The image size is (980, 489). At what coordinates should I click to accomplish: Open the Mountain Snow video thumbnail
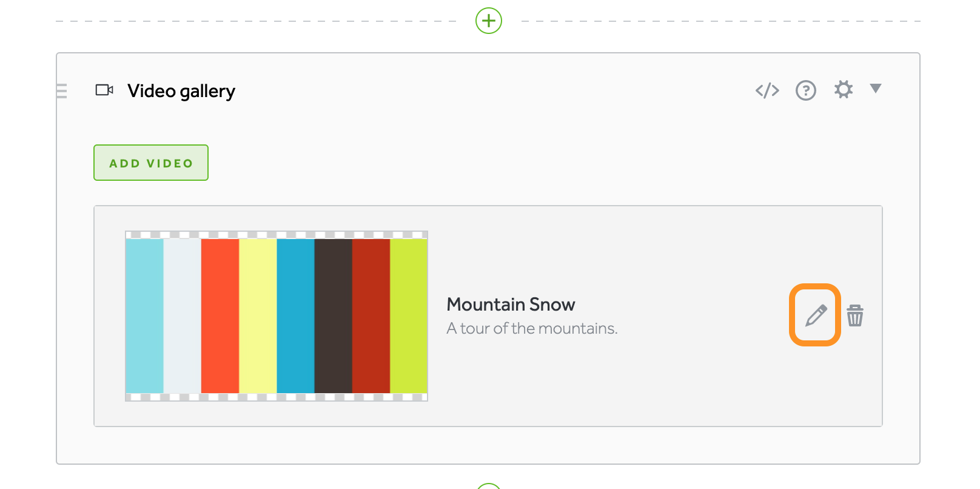pyautogui.click(x=277, y=315)
